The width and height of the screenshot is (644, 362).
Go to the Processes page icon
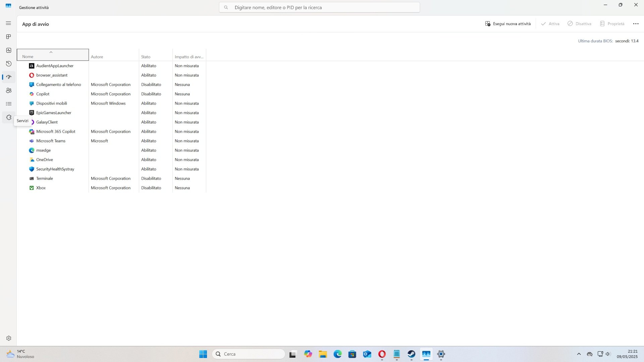(x=9, y=37)
